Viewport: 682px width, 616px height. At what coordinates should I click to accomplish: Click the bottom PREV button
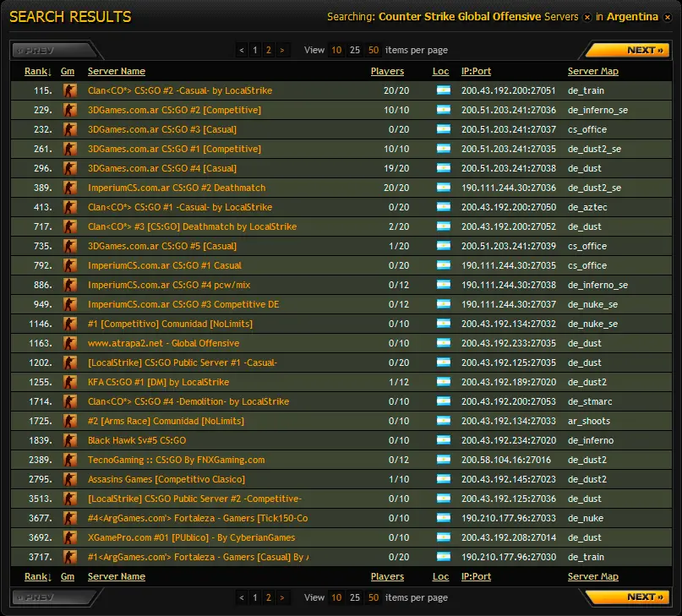pyautogui.click(x=53, y=597)
